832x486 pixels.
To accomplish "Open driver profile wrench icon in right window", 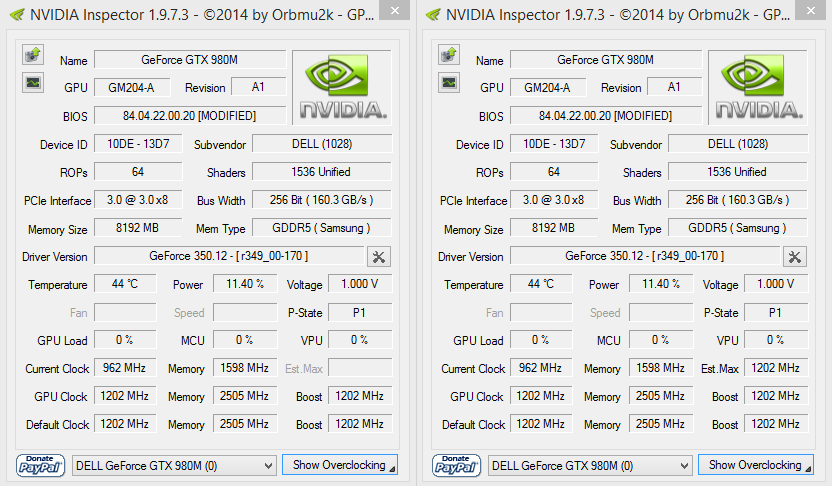I will (795, 257).
